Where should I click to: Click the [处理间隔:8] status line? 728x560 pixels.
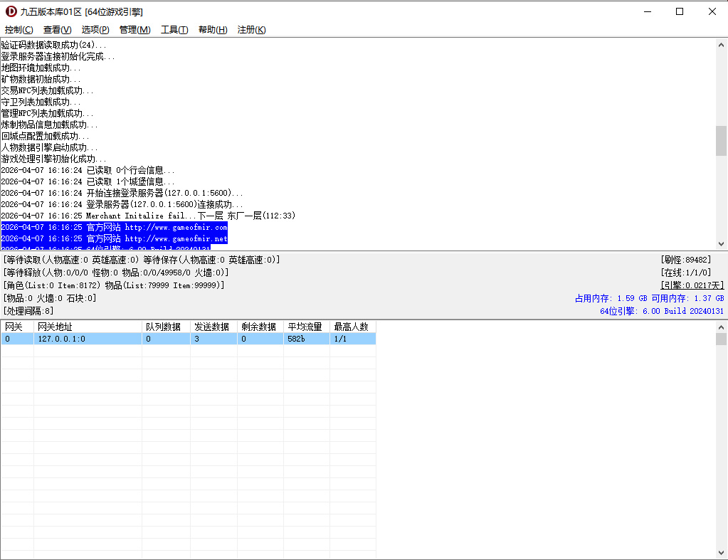coord(28,311)
